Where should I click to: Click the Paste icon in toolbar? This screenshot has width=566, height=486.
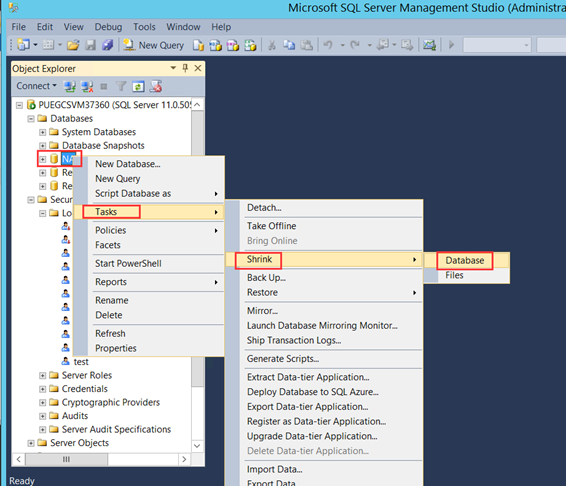point(306,45)
